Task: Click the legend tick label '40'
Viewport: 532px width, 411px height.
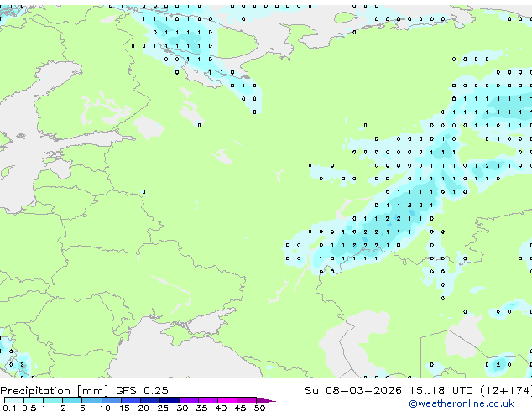Action: point(221,408)
